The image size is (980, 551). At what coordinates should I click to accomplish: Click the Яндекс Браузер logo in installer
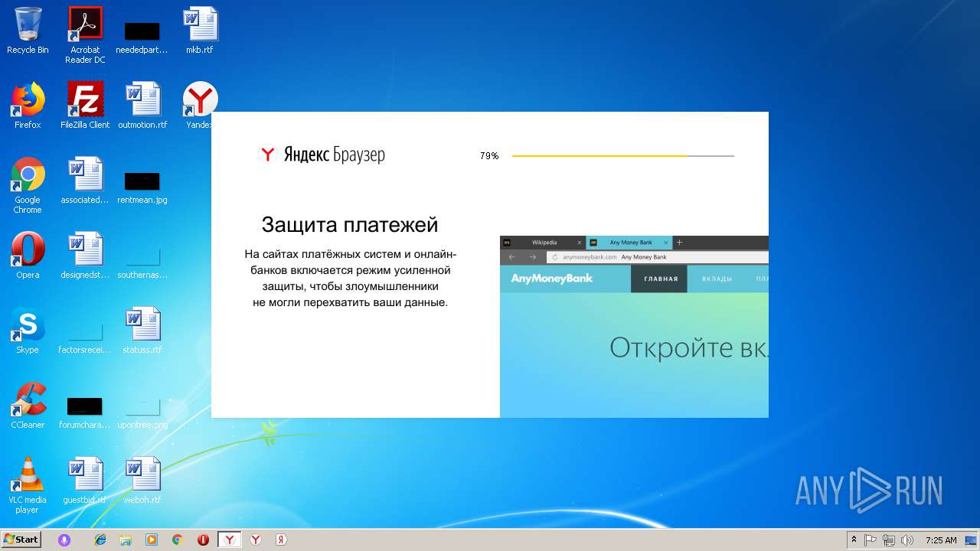[x=322, y=155]
